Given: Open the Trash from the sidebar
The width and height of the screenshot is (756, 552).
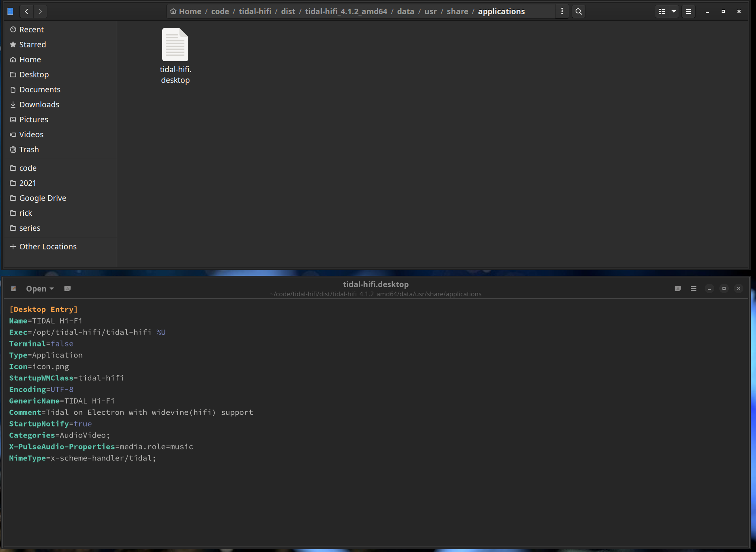Looking at the screenshot, I should point(29,149).
